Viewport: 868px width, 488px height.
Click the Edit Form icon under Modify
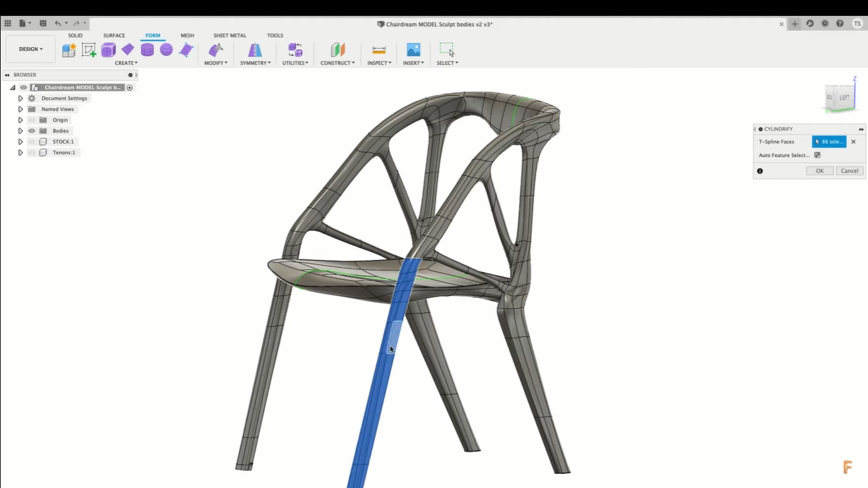coord(215,50)
